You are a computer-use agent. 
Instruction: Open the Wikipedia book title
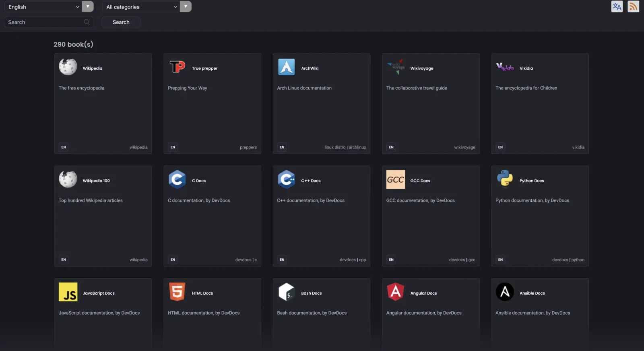pyautogui.click(x=93, y=68)
